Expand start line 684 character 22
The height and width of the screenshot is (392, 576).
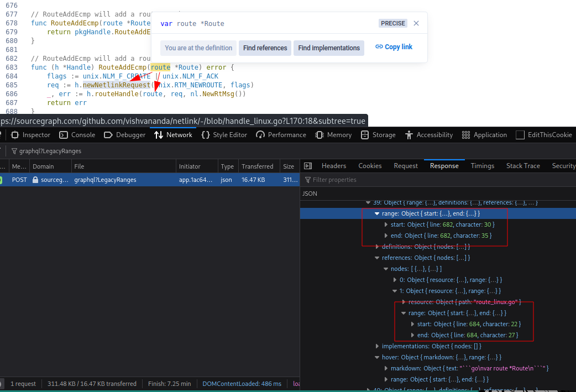[x=412, y=324]
